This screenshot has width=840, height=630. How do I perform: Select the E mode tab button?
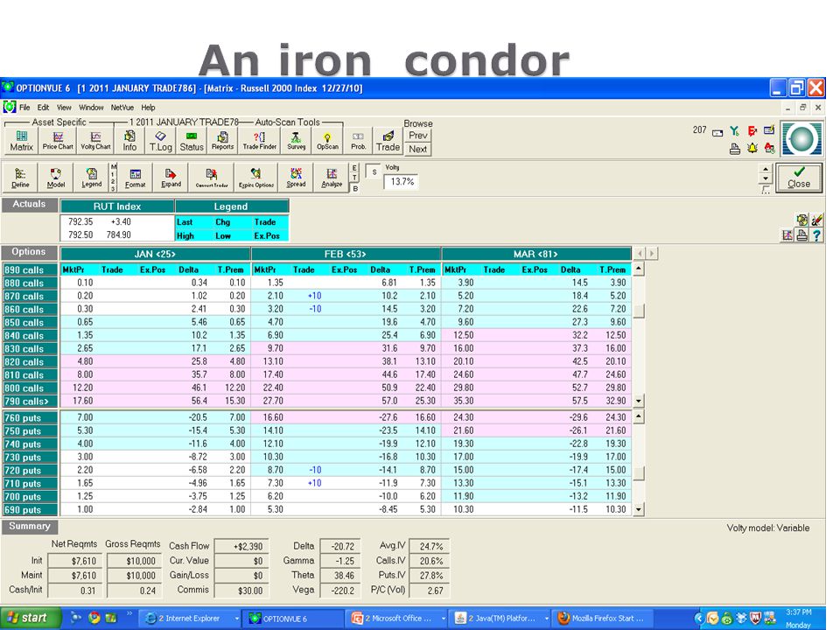pos(354,168)
